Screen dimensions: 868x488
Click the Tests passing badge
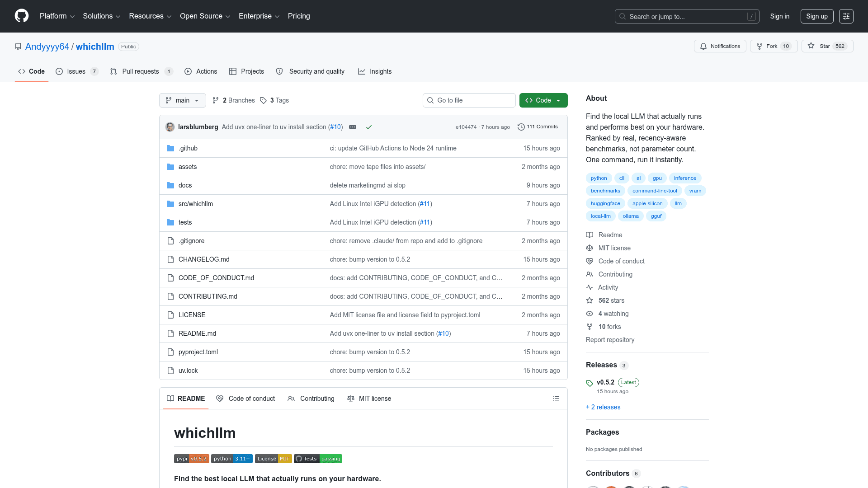pos(318,459)
